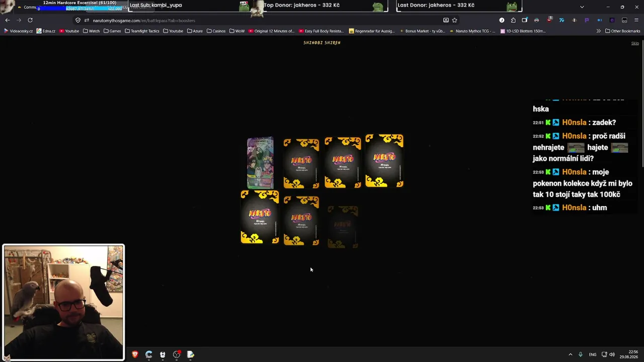644x362 pixels.
Task: Open the Bonus Market bookmark
Action: click(x=422, y=31)
